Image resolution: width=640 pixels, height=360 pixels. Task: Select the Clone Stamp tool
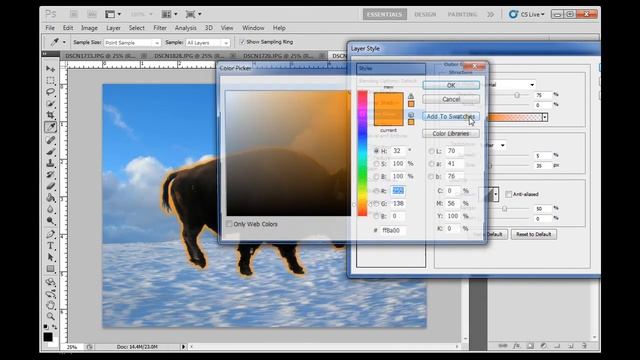(51, 163)
